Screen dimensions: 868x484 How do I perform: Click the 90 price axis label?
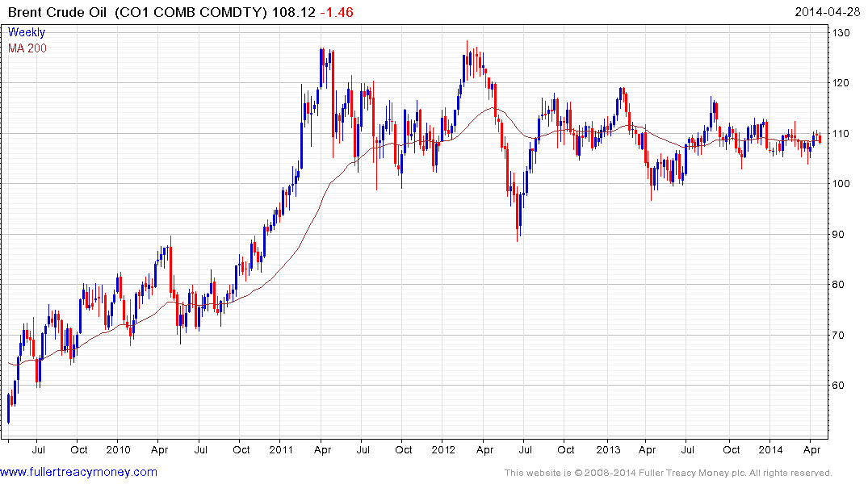(x=838, y=234)
